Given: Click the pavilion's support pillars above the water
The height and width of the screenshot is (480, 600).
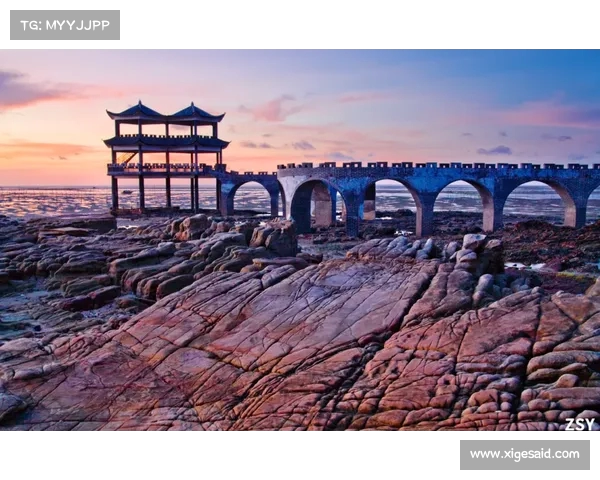Looking at the screenshot, I should coord(166,192).
